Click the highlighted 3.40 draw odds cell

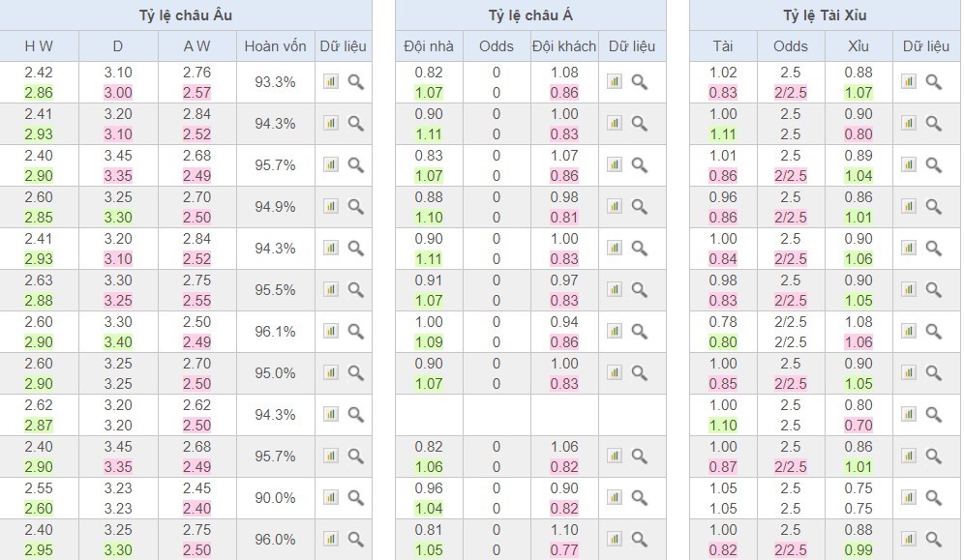point(118,342)
